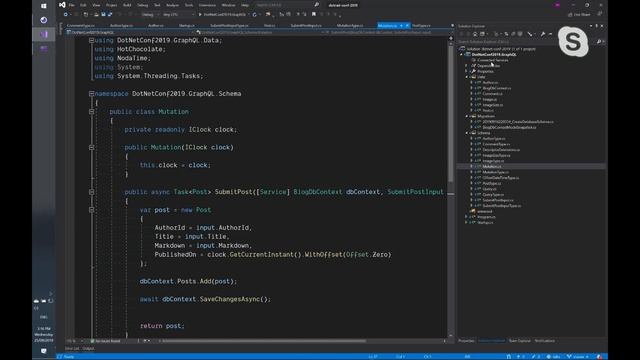Image resolution: width=640 pixels, height=360 pixels.
Task: Switch to the SubmitPostInput.cs tab
Action: (306, 25)
